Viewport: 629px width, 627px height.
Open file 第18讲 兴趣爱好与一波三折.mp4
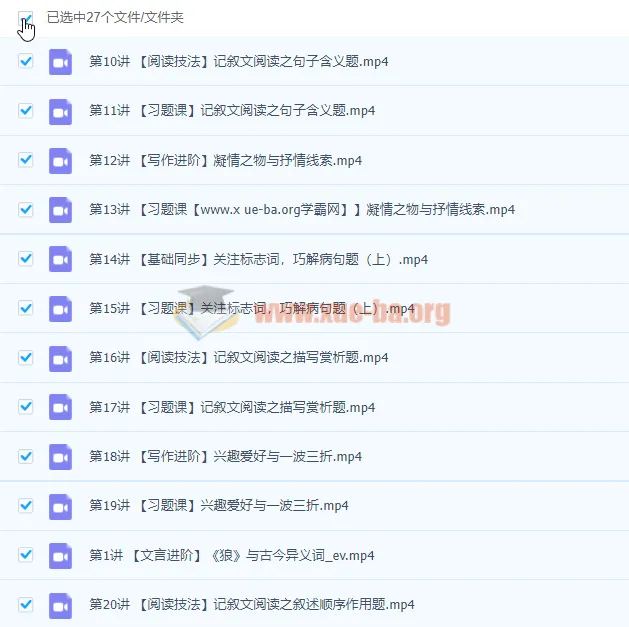tap(225, 457)
